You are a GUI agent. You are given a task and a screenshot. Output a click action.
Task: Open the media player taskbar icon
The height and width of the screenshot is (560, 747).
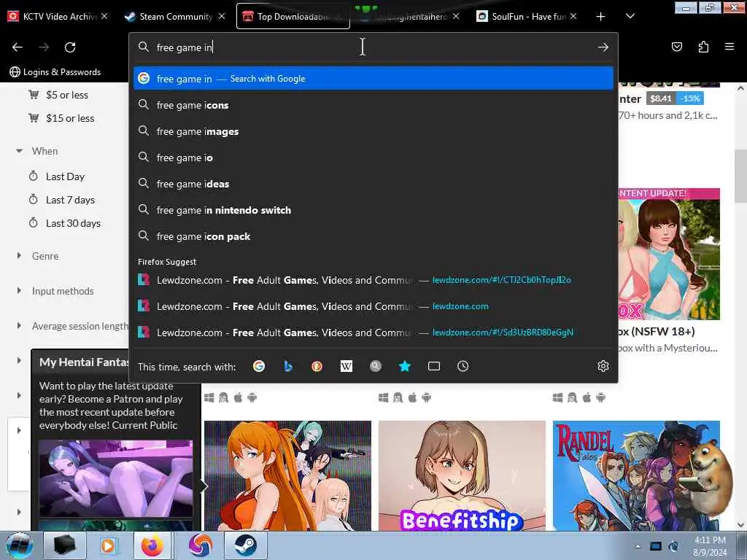[108, 545]
